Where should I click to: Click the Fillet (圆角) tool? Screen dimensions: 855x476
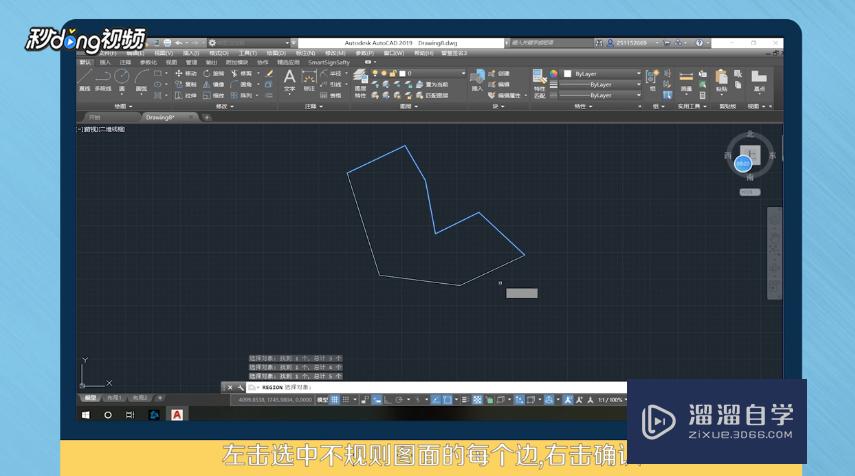tap(241, 85)
